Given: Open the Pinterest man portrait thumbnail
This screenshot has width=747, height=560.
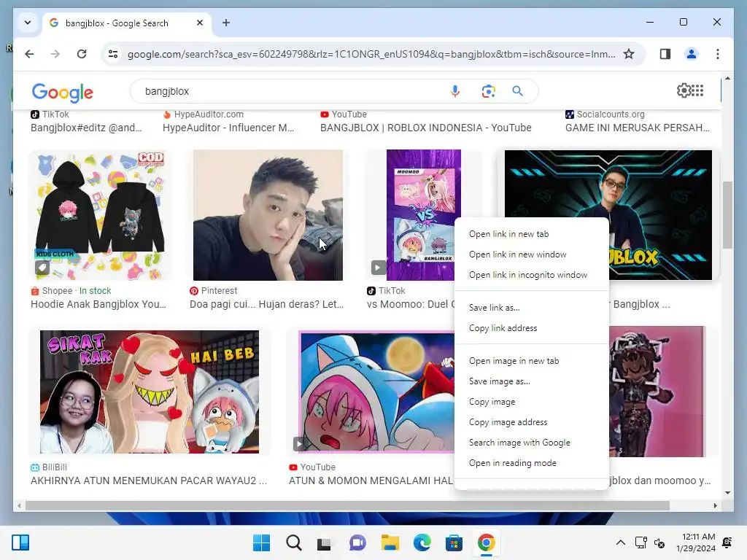Looking at the screenshot, I should (268, 215).
